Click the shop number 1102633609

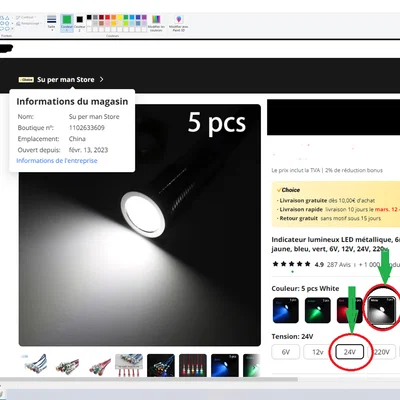(x=87, y=128)
